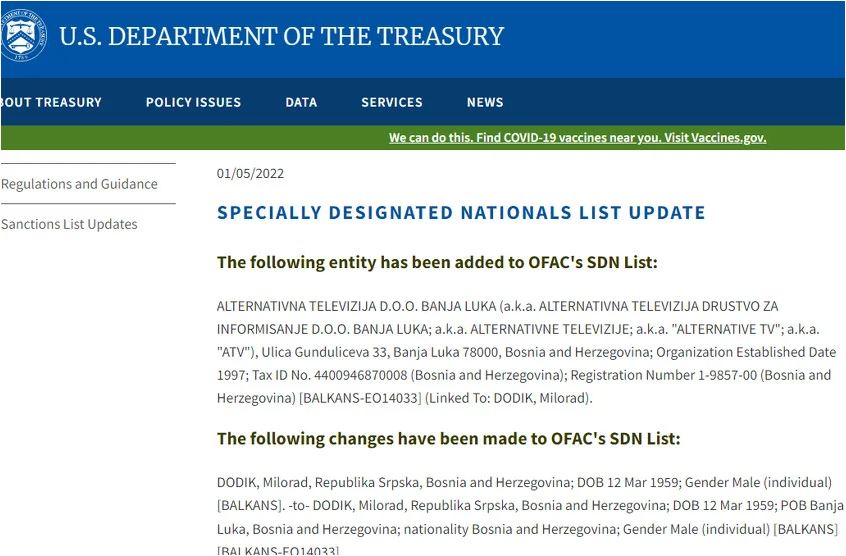The width and height of the screenshot is (846, 556).
Task: Click '(Linked To: DODIK, Milorad)' text
Action: click(509, 398)
